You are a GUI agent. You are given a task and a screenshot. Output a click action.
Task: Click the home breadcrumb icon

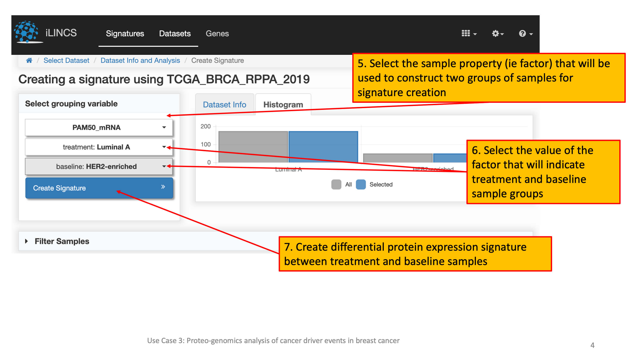(29, 61)
